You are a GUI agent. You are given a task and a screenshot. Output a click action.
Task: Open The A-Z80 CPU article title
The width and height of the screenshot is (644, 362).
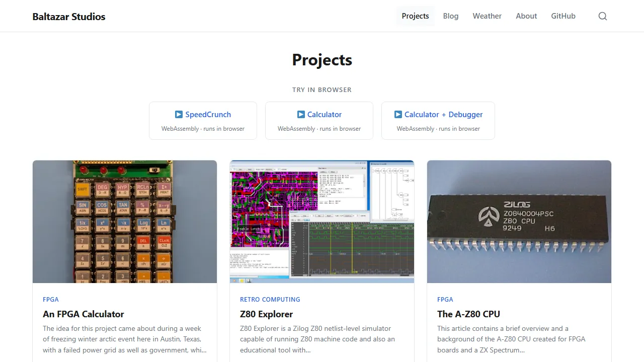[x=468, y=314]
